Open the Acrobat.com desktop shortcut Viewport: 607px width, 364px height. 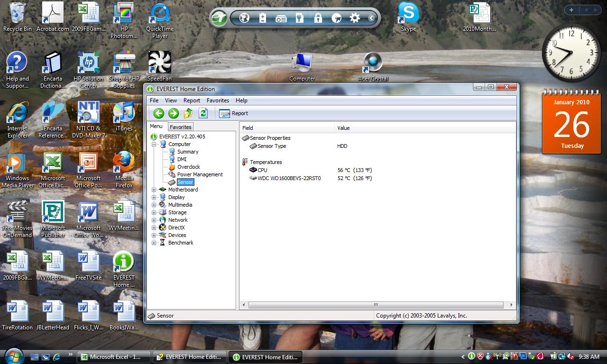coord(53,17)
